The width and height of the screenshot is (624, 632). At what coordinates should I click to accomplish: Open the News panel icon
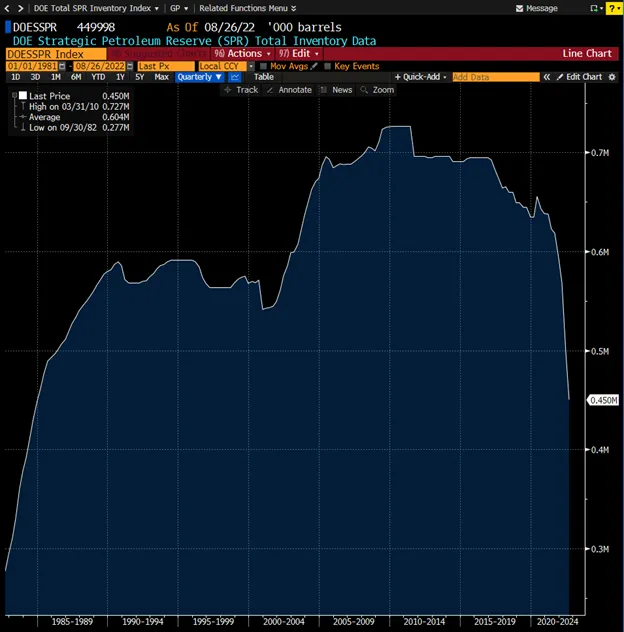click(x=336, y=90)
